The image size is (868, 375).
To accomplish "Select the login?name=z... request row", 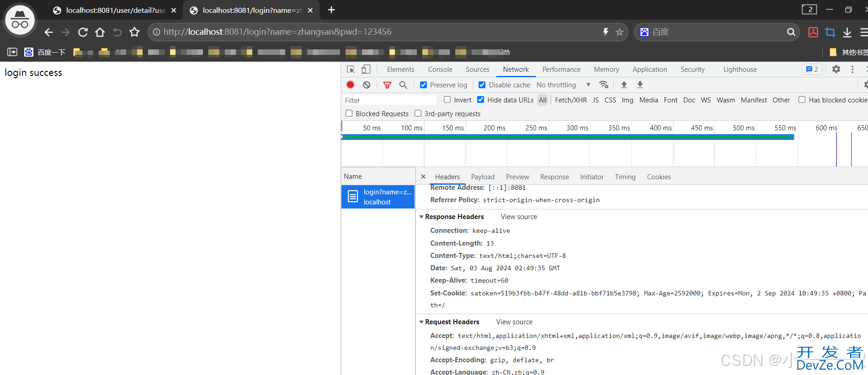I will (378, 197).
